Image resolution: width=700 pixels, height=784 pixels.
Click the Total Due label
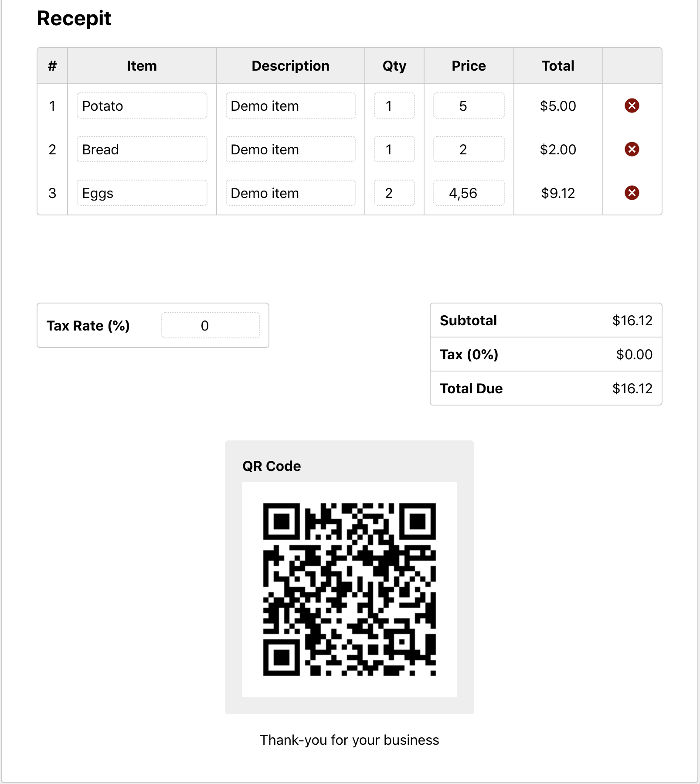point(471,389)
